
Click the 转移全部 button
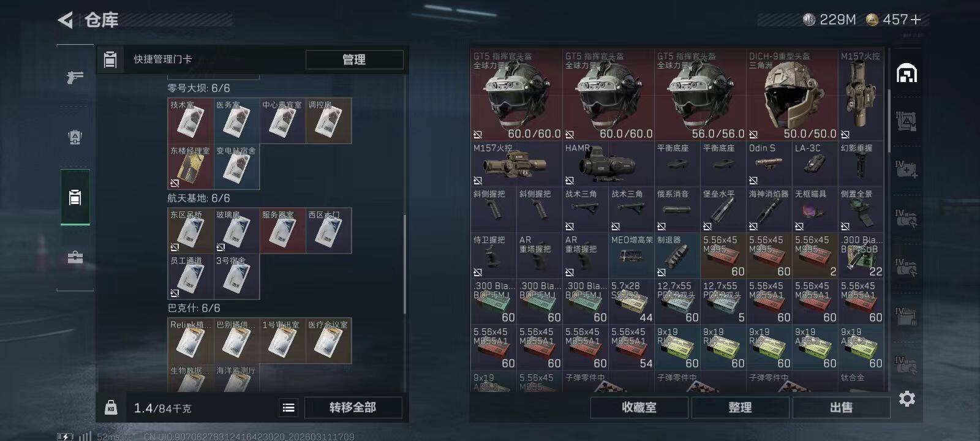(353, 407)
